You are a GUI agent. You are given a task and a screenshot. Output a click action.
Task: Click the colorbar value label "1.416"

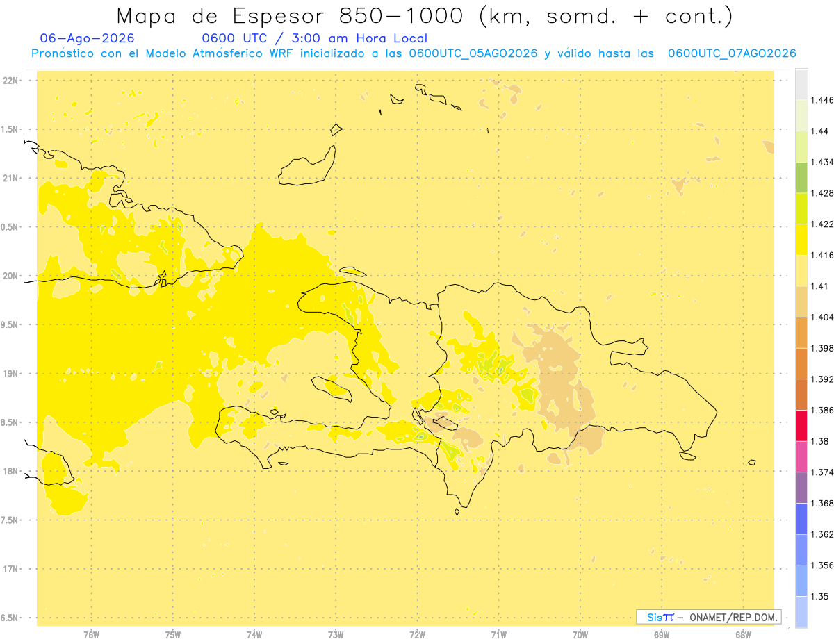822,255
